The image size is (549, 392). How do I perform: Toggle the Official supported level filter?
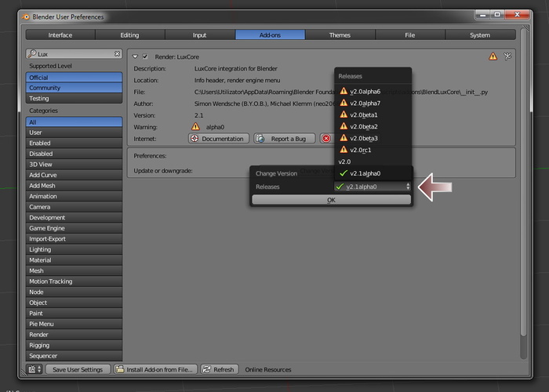click(74, 78)
